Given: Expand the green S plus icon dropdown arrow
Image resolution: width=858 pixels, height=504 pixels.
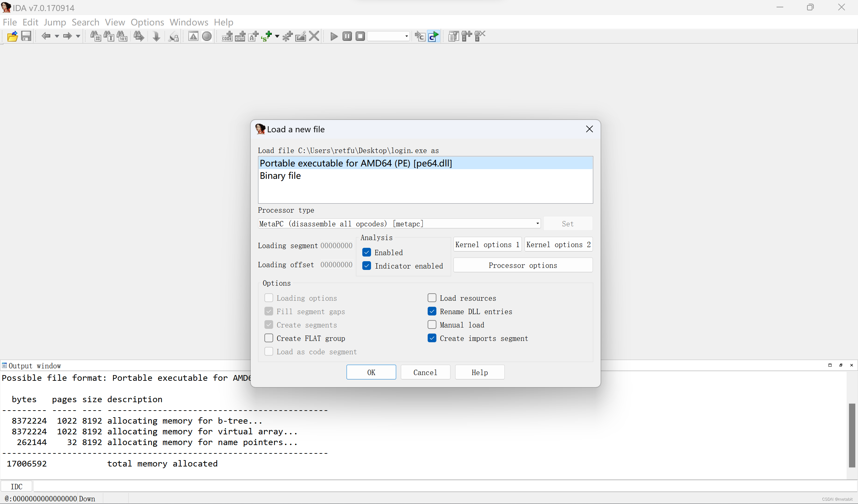Looking at the screenshot, I should tap(277, 36).
